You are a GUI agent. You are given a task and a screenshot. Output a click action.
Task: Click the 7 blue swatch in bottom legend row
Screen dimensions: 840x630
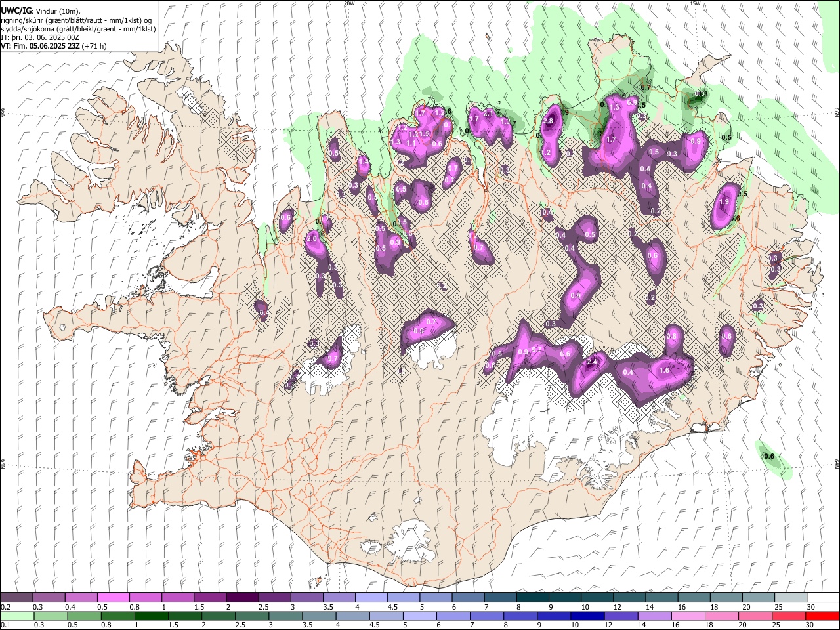tap(486, 616)
